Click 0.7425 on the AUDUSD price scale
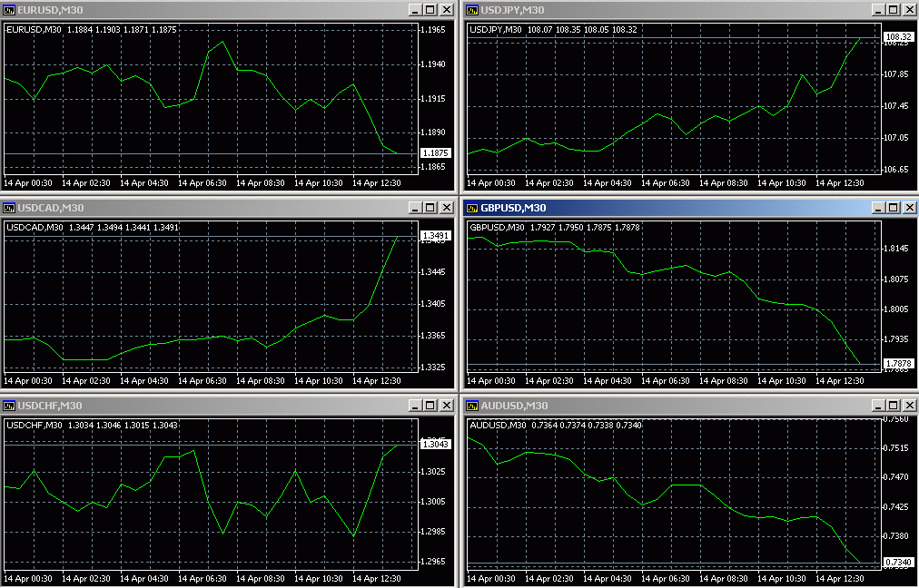This screenshot has height=588, width=919. [896, 507]
